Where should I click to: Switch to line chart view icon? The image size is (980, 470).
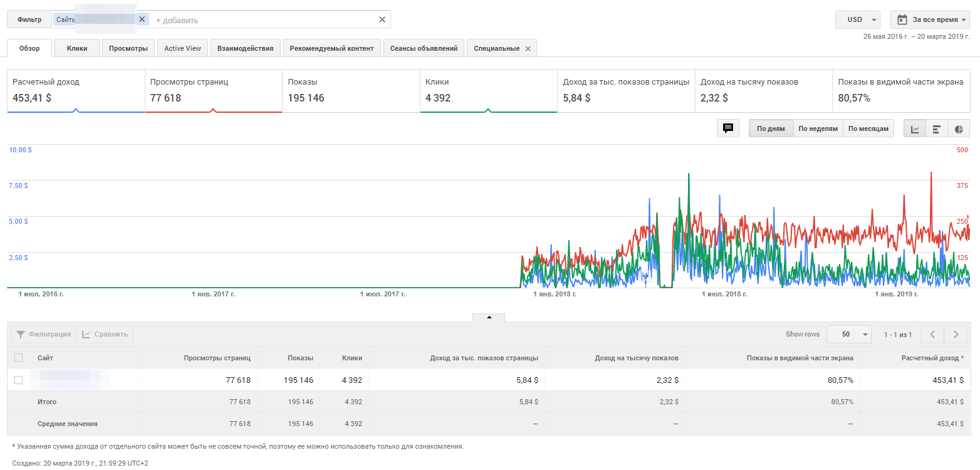[x=915, y=129]
